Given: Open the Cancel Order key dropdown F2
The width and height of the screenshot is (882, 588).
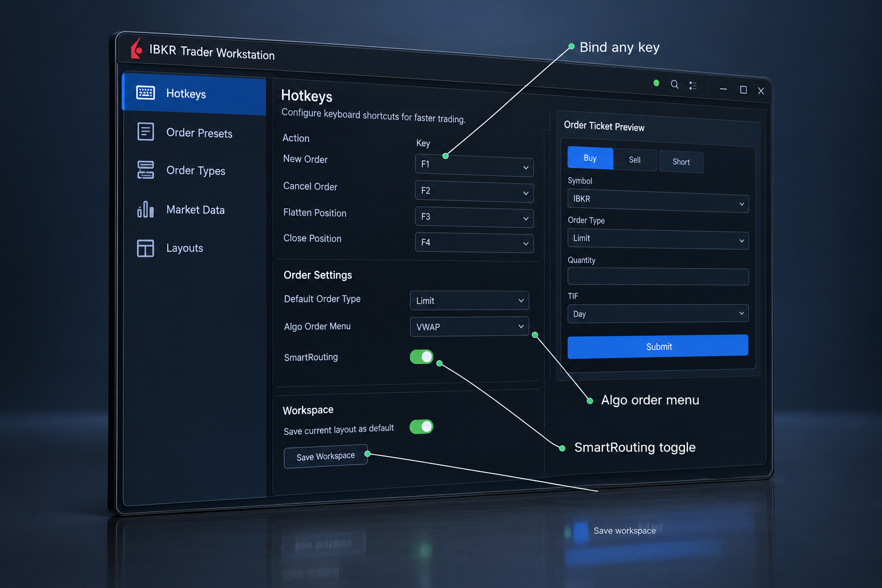Looking at the screenshot, I should pyautogui.click(x=474, y=191).
